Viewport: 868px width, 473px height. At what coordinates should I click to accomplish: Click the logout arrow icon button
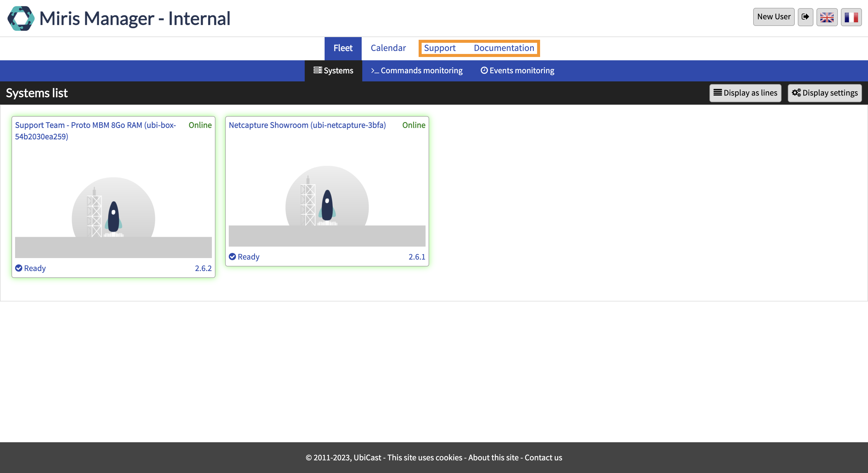click(x=805, y=17)
